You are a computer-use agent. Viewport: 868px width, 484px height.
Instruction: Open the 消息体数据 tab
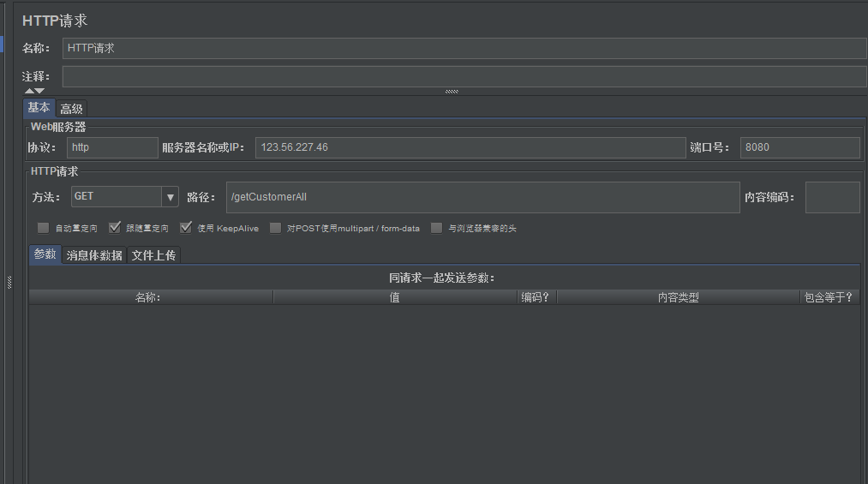click(94, 255)
